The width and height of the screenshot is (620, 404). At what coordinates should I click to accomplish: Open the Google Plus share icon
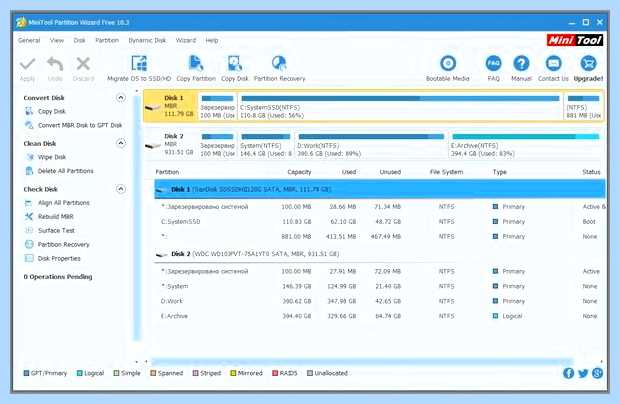coord(597,373)
